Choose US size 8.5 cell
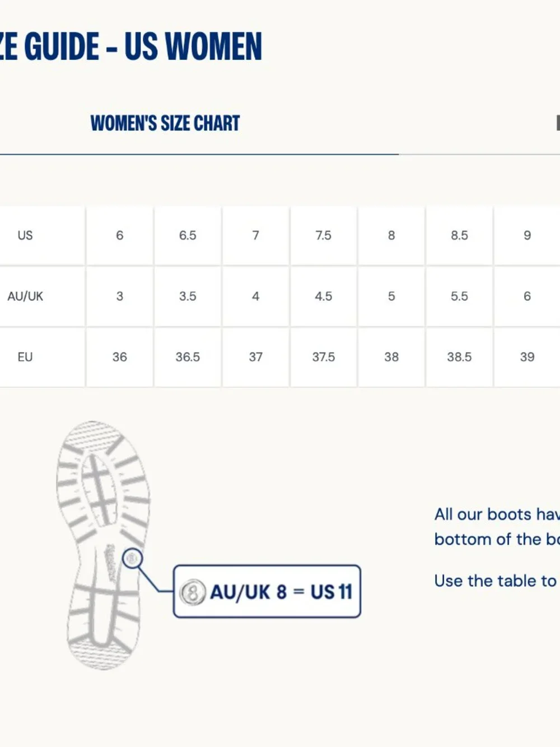The width and height of the screenshot is (560, 747). [x=459, y=235]
